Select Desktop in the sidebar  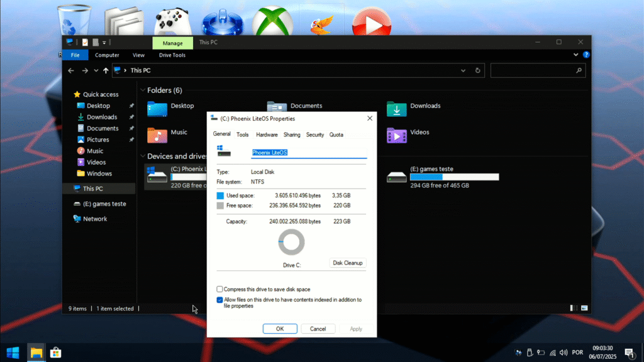[98, 106]
